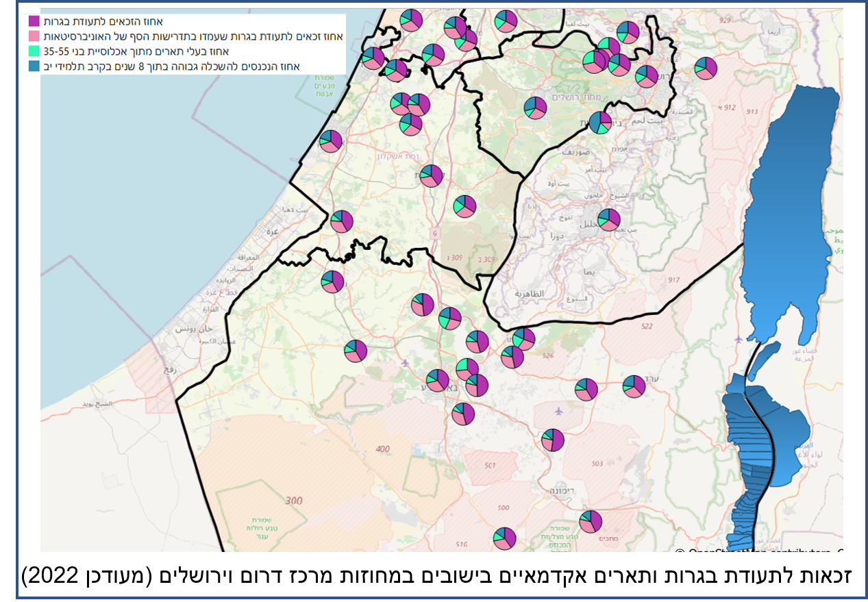Screen dimensions: 868x602
Task: Click the pie chart marker near ערד
Action: pyautogui.click(x=634, y=386)
